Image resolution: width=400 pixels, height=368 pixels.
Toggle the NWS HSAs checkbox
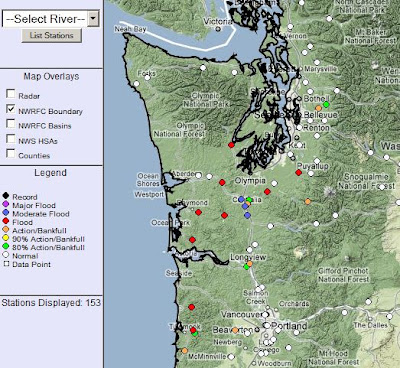pyautogui.click(x=11, y=139)
